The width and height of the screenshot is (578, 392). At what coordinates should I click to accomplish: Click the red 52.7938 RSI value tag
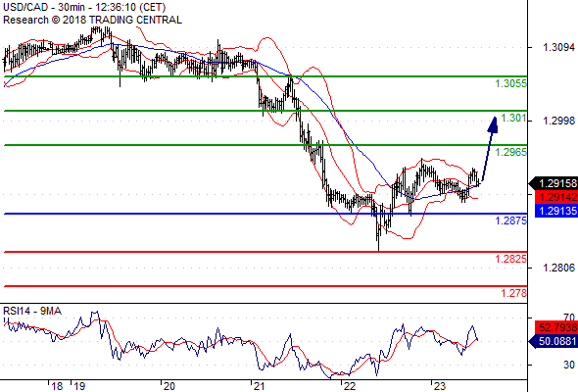[x=556, y=327]
